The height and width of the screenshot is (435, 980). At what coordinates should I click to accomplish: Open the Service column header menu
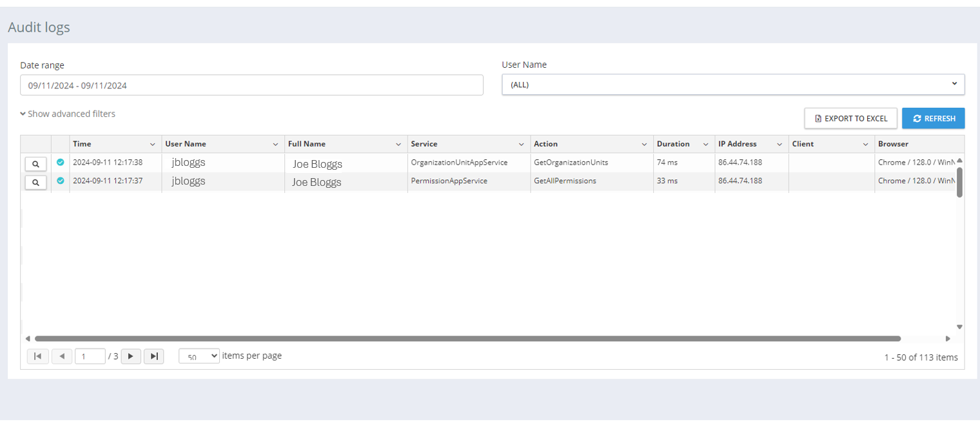pos(522,145)
